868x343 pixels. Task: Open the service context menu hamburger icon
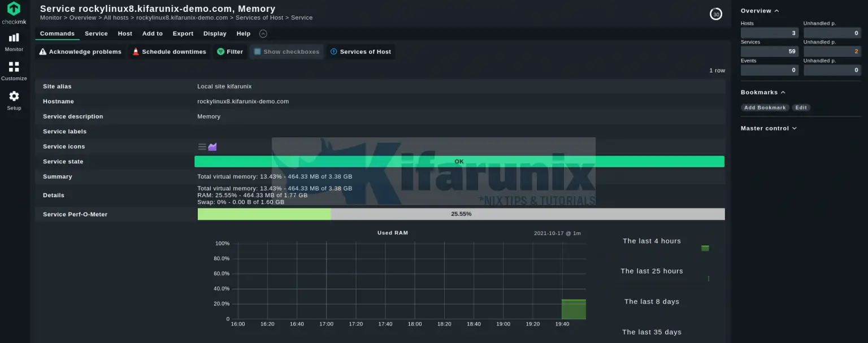201,146
